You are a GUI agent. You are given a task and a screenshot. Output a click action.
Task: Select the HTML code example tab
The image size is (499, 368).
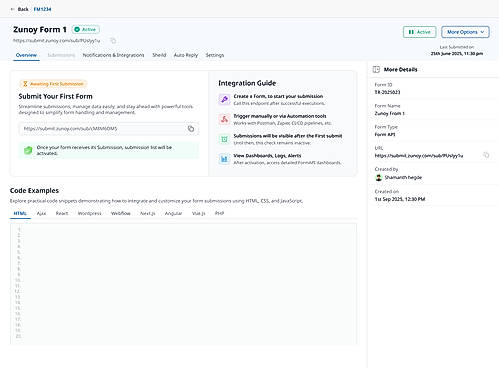point(20,213)
